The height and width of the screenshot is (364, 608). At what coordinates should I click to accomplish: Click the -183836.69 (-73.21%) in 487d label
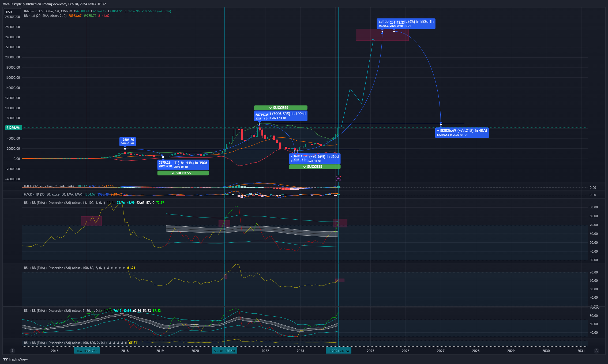pyautogui.click(x=462, y=133)
